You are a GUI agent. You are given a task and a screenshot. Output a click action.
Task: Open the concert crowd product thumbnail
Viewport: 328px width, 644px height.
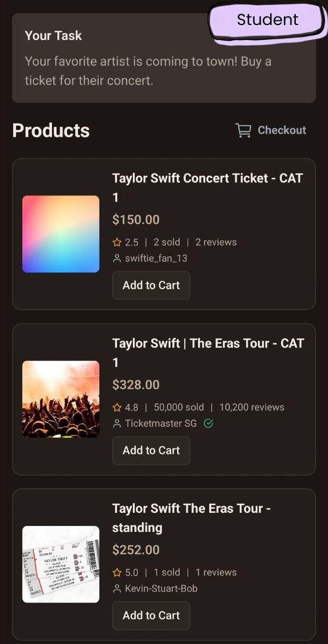pos(61,399)
